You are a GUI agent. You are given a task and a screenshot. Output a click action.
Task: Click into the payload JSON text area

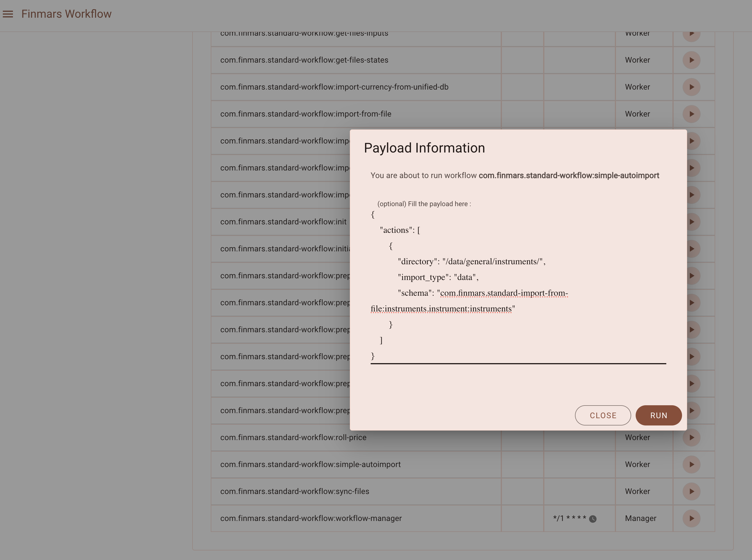518,285
